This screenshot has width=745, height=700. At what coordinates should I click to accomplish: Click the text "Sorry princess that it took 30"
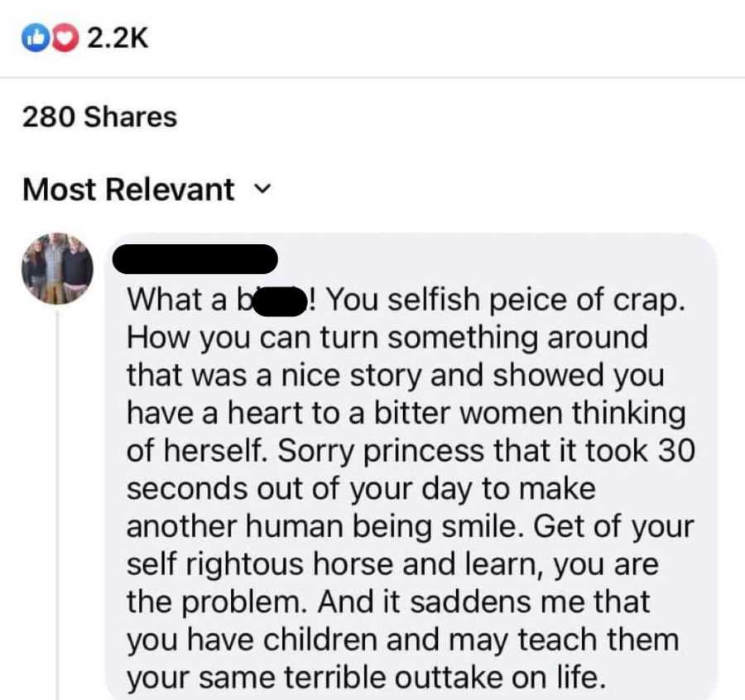486,451
